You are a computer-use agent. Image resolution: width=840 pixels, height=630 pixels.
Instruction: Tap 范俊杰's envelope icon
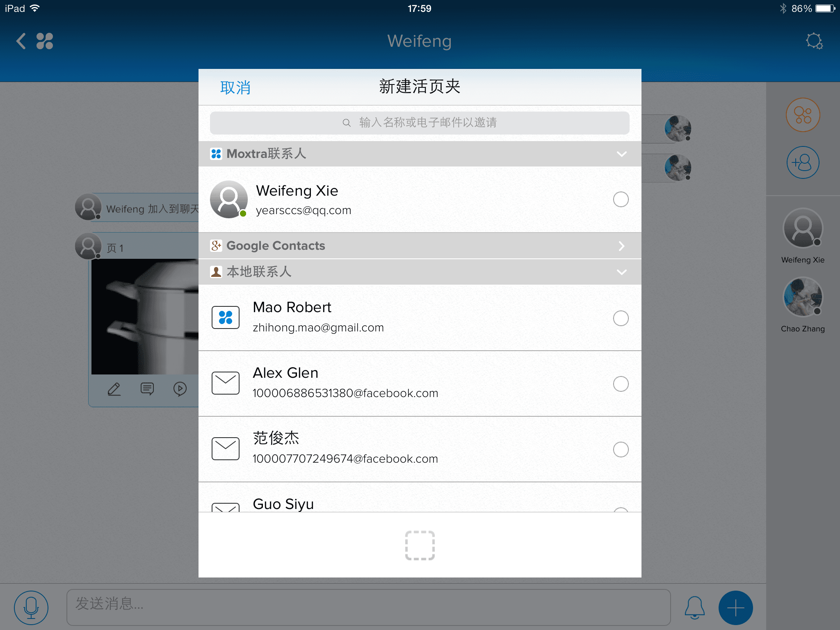click(226, 449)
